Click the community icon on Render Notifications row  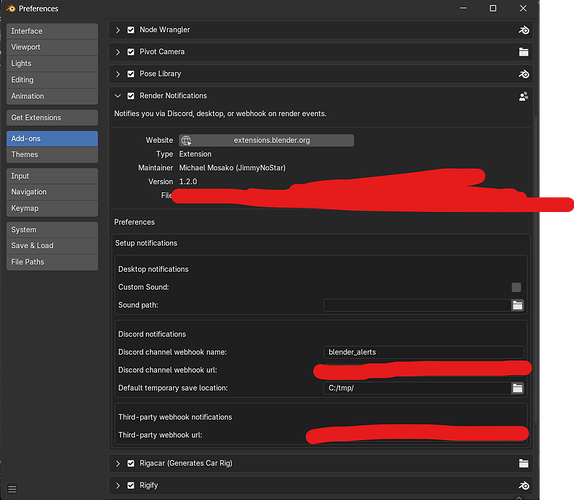coord(523,96)
